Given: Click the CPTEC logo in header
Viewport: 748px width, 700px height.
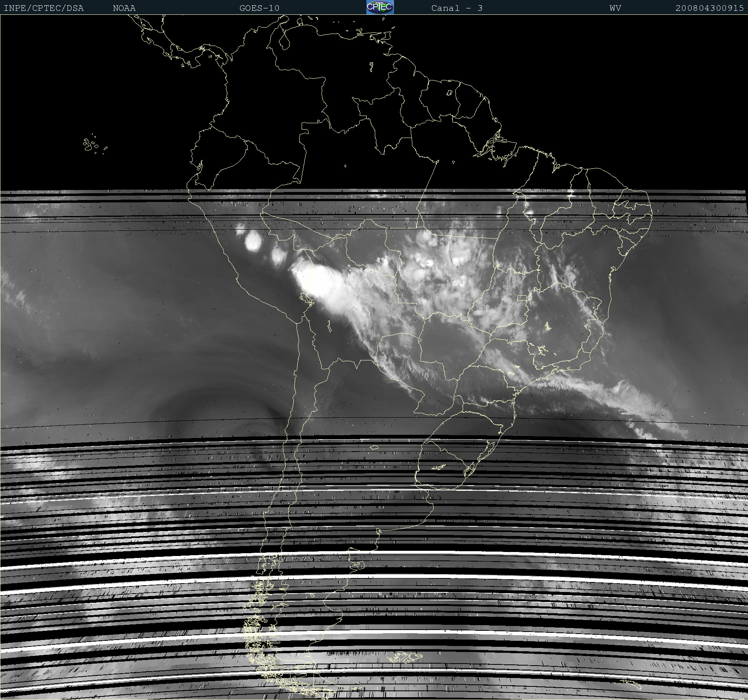Looking at the screenshot, I should tap(380, 7).
